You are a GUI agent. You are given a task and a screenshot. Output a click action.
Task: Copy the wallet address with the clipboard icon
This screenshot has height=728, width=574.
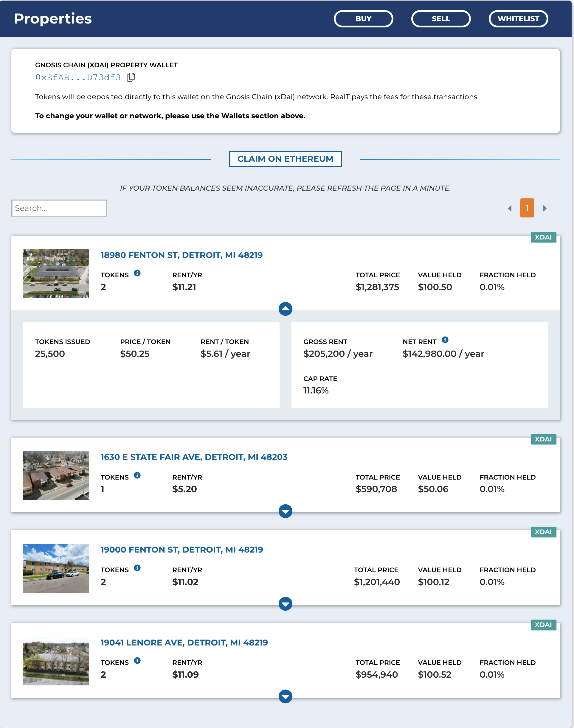pos(131,77)
